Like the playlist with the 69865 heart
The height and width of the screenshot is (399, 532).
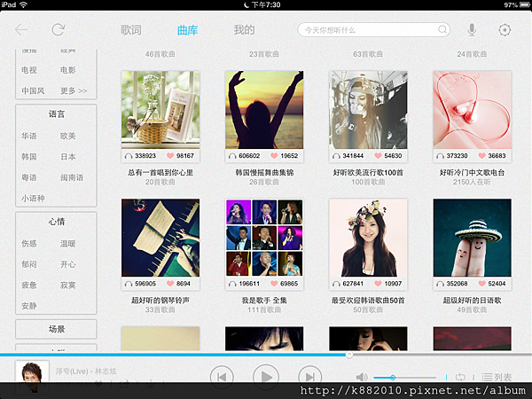(274, 284)
